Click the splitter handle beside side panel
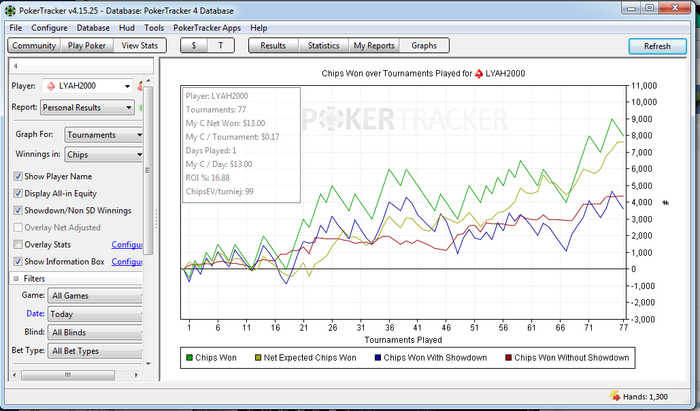 156,219
